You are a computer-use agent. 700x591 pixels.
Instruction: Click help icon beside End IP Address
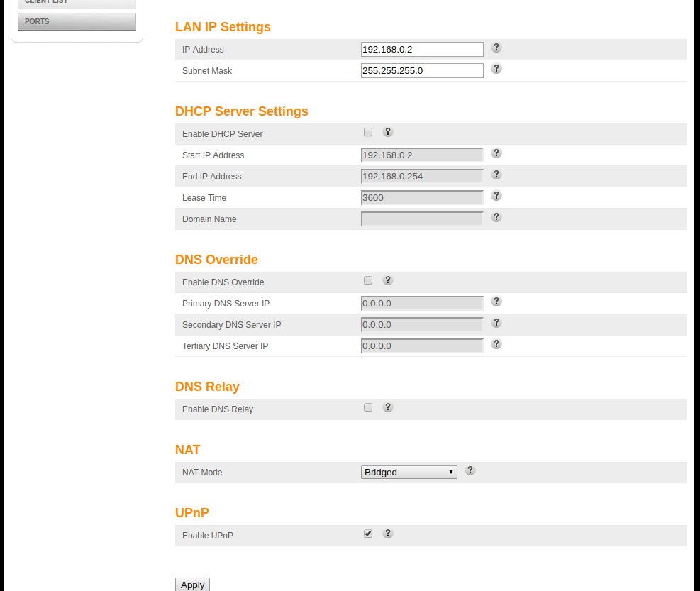pos(496,175)
